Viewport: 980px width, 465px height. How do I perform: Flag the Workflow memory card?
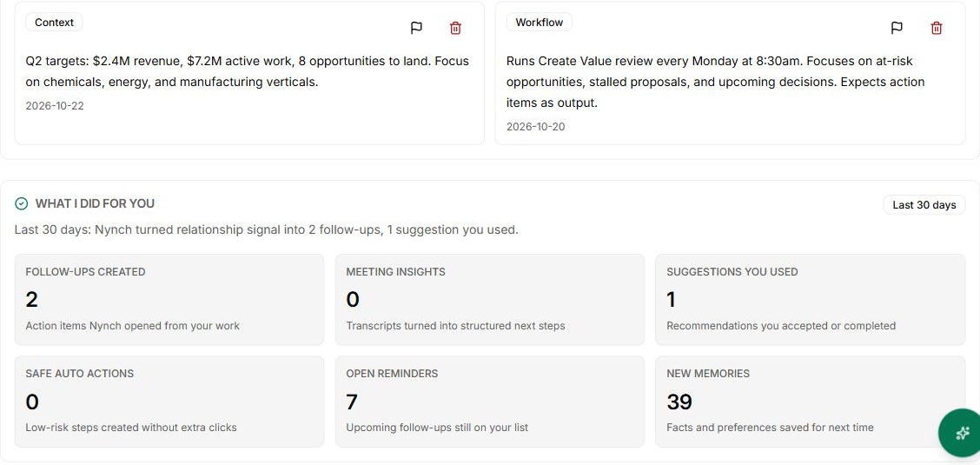pyautogui.click(x=897, y=28)
